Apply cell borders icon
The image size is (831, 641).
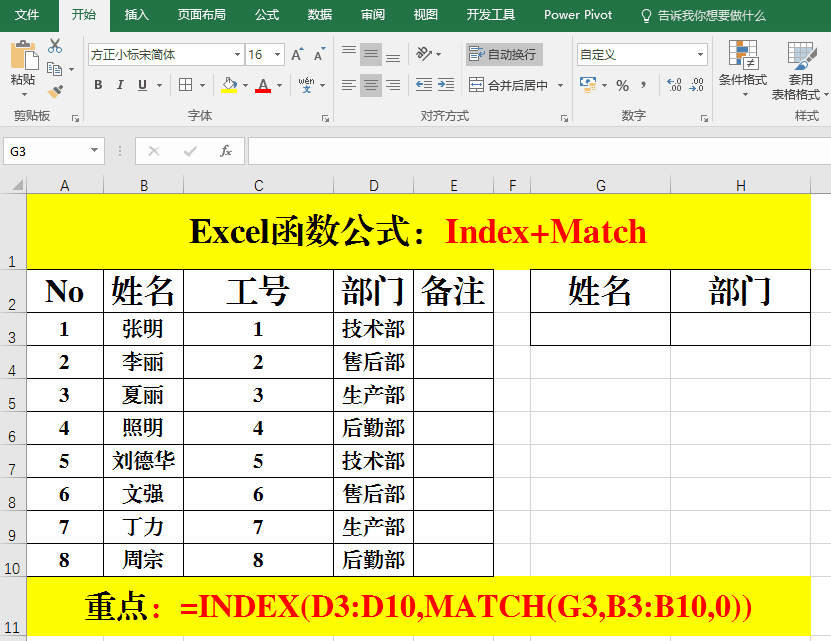[x=185, y=85]
